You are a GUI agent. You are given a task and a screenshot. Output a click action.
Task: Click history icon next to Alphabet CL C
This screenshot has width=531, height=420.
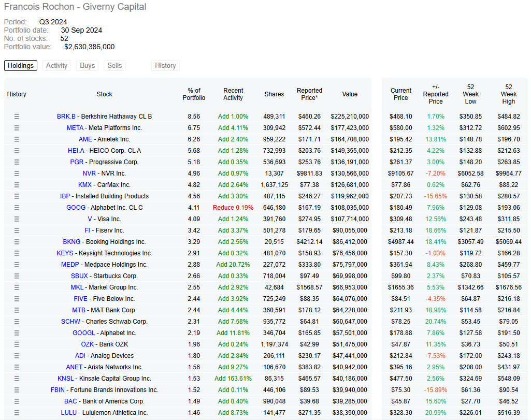point(17,208)
